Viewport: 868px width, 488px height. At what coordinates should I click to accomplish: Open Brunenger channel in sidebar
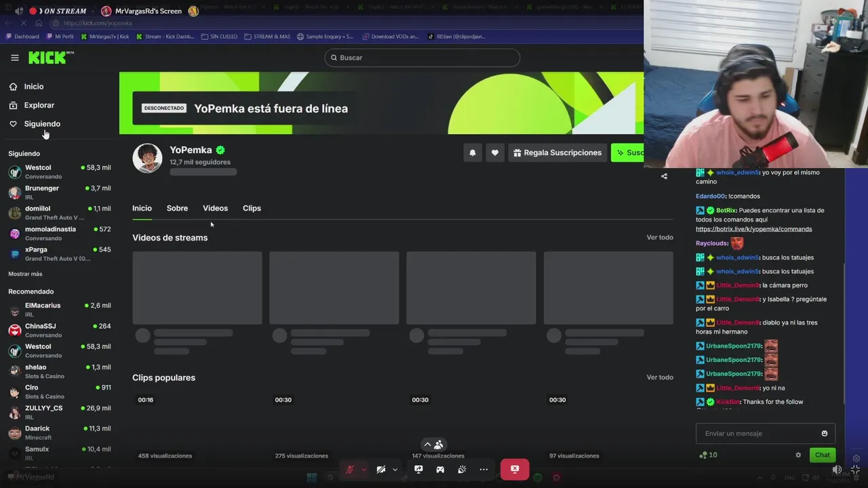[x=60, y=192]
